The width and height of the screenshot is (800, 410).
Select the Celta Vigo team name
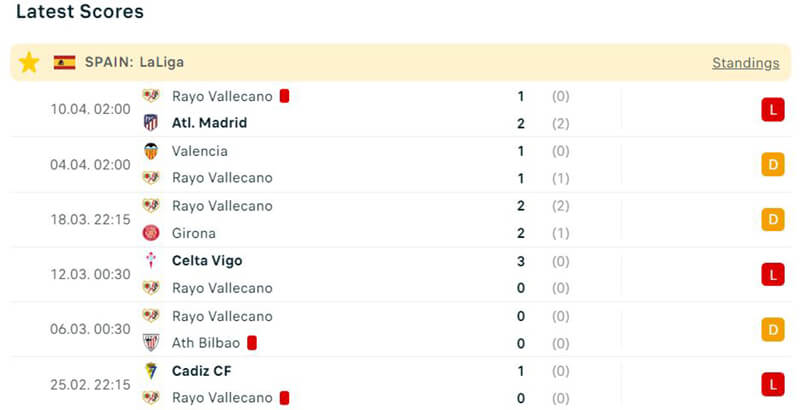click(x=207, y=261)
